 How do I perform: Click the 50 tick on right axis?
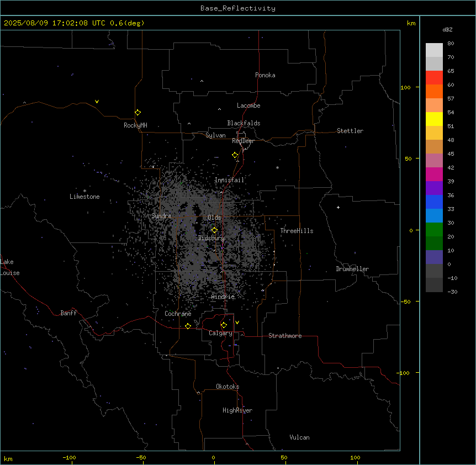pos(408,158)
